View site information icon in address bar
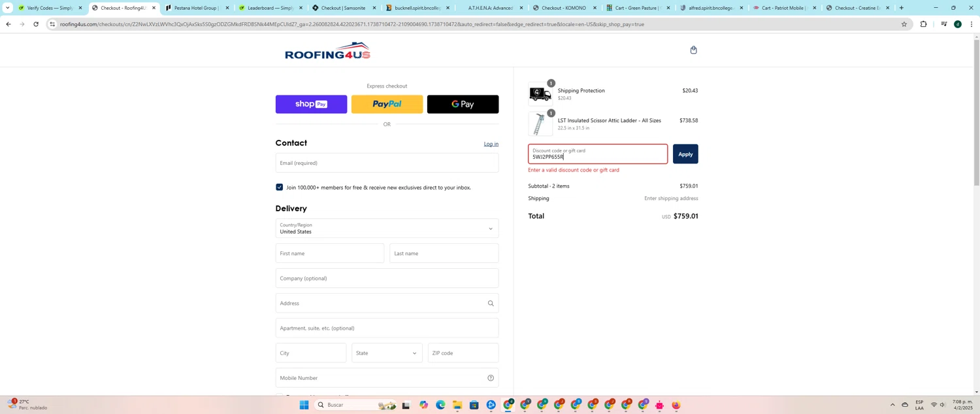Viewport: 980px width, 414px height. pyautogui.click(x=52, y=24)
